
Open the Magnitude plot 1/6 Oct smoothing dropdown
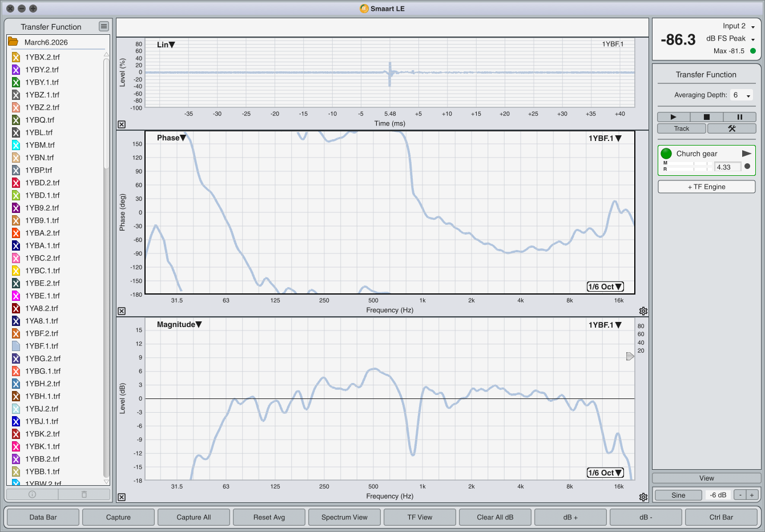[x=605, y=473]
